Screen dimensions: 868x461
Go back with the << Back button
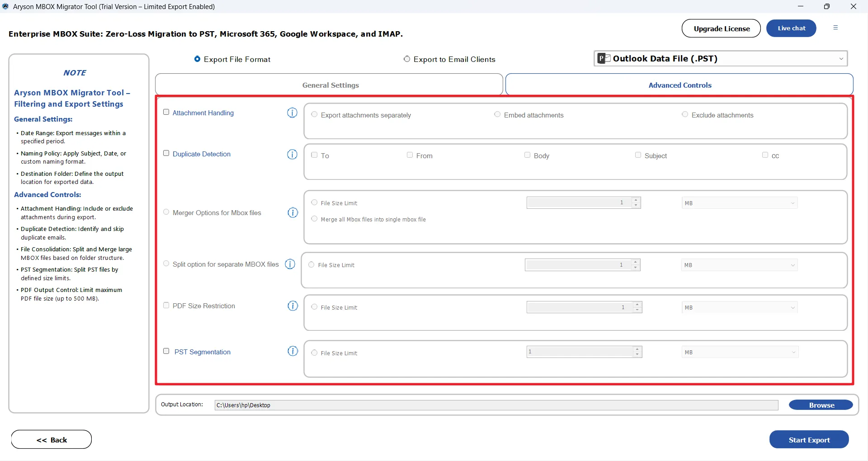point(52,440)
